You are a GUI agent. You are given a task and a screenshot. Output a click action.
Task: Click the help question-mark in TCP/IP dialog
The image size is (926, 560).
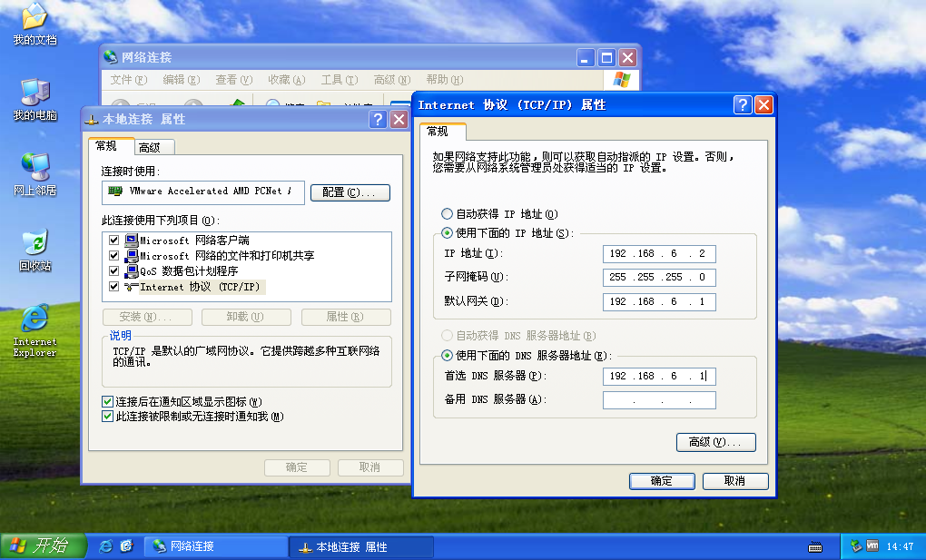click(743, 105)
